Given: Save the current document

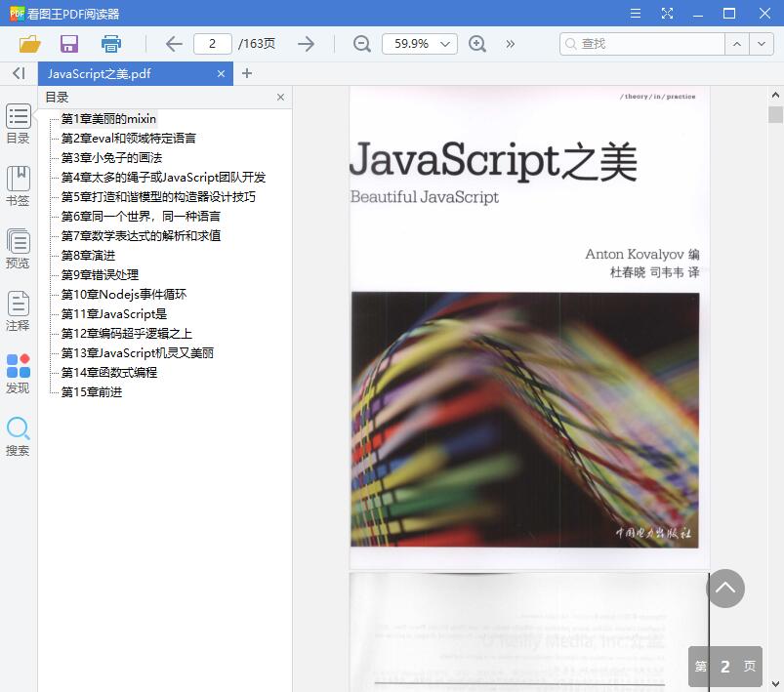Looking at the screenshot, I should (x=68, y=44).
